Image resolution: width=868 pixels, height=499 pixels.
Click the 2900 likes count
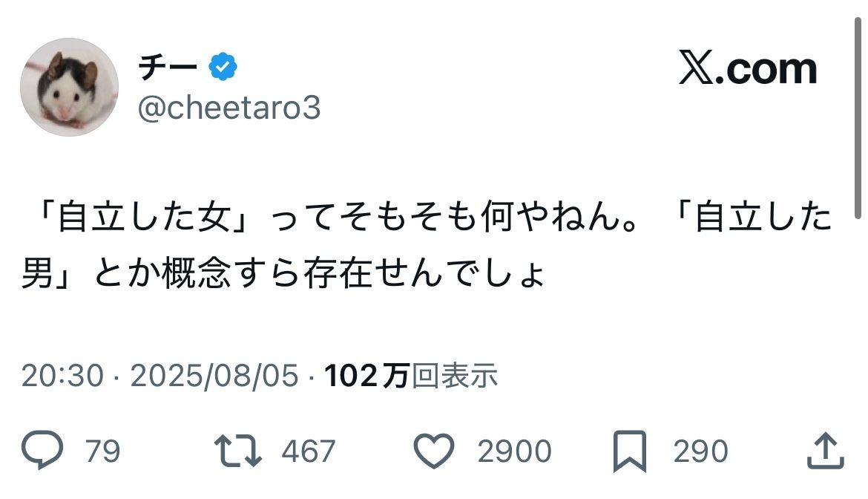514,451
